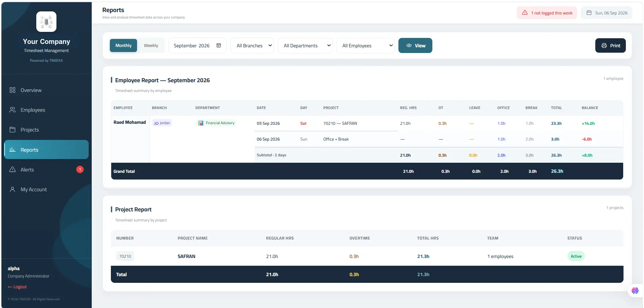Open the All Employees dropdown
This screenshot has height=308, width=644.
pos(366,46)
